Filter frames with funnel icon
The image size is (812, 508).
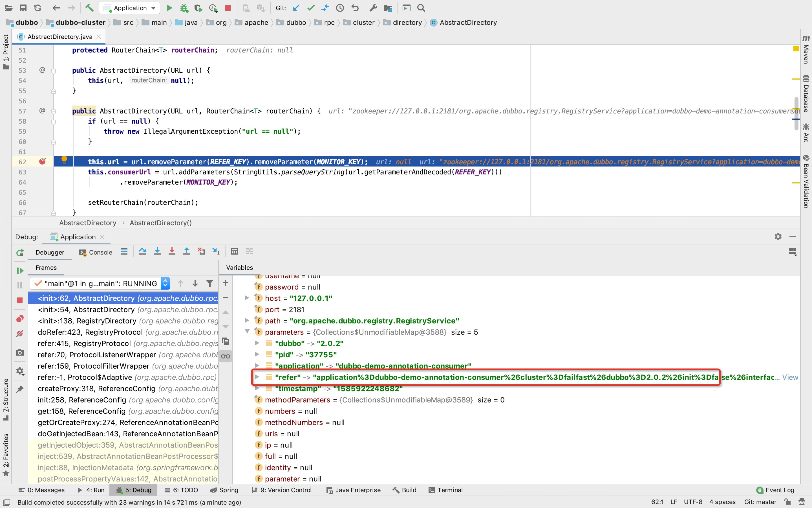210,283
